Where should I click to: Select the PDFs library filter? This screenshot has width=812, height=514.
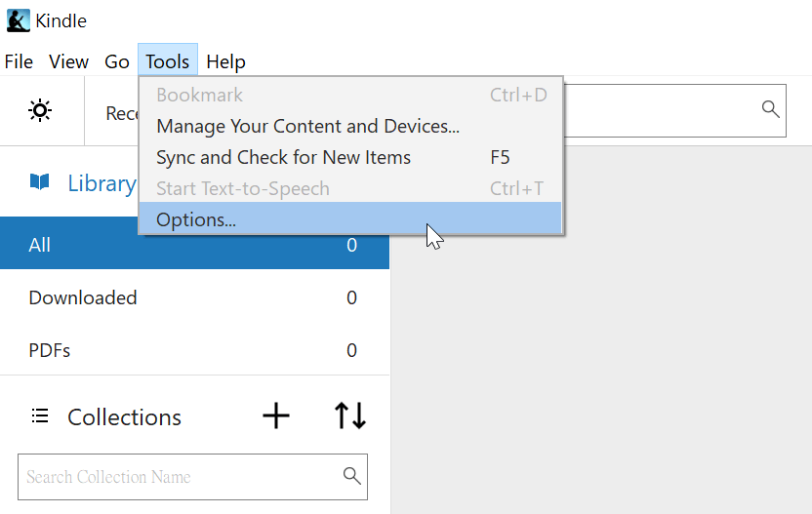195,350
